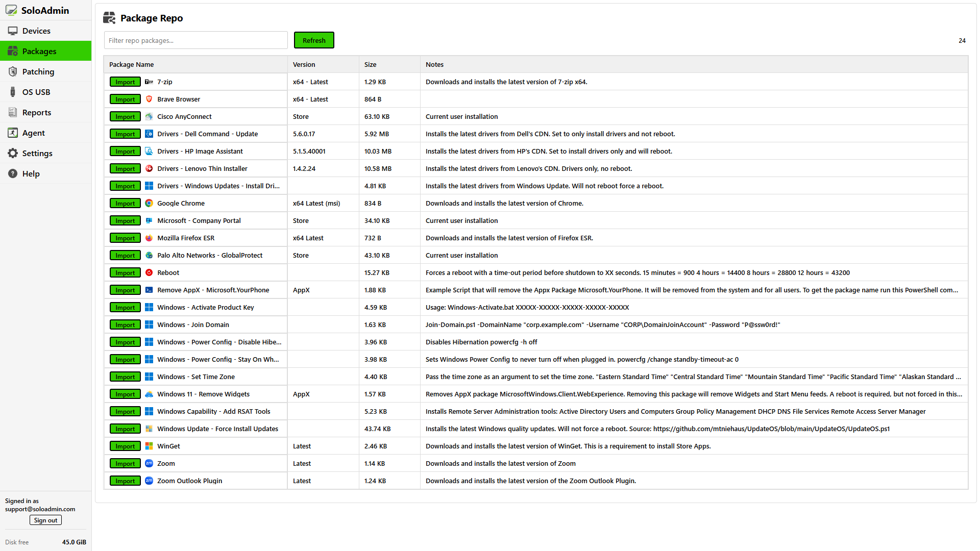This screenshot has width=980, height=551.
Task: Click the red Reboot power icon
Action: coord(149,272)
